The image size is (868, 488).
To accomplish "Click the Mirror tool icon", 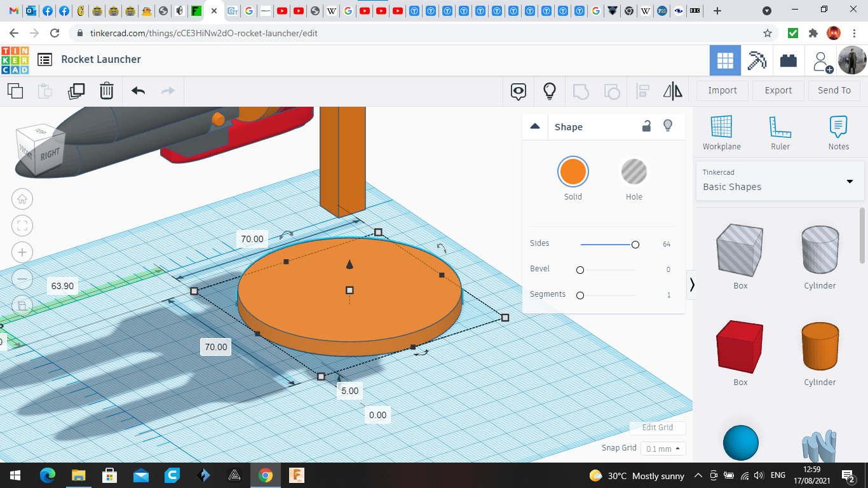I will click(x=672, y=91).
